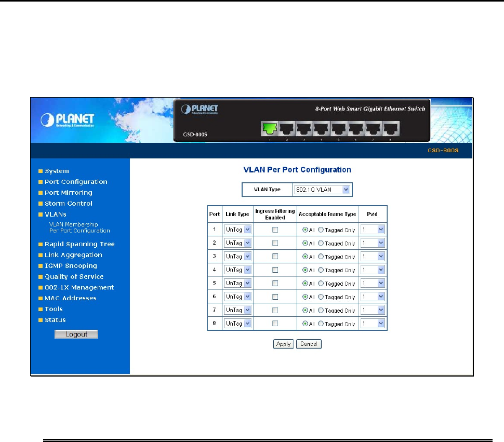504x442 pixels.
Task: Open the Quality of Service menu
Action: click(74, 276)
